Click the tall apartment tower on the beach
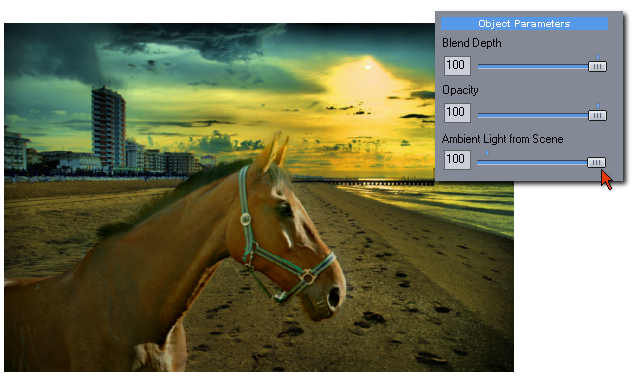This screenshot has height=376, width=640. coord(108,127)
